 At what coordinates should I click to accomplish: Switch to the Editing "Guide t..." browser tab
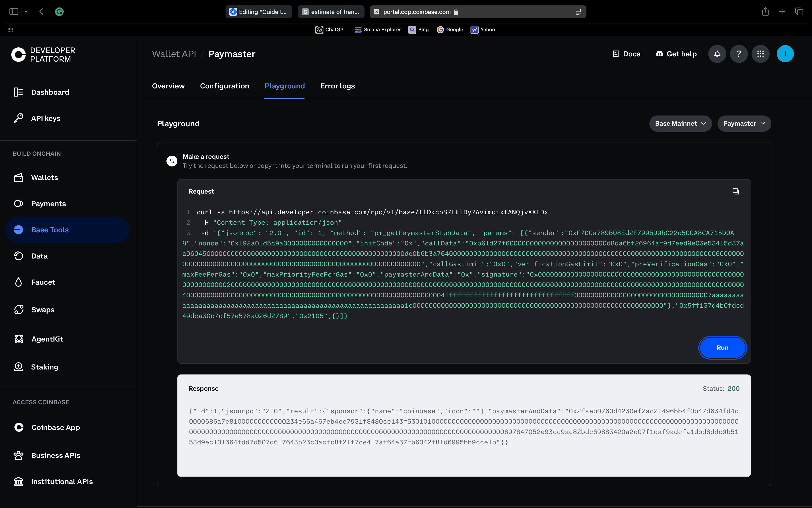[259, 12]
